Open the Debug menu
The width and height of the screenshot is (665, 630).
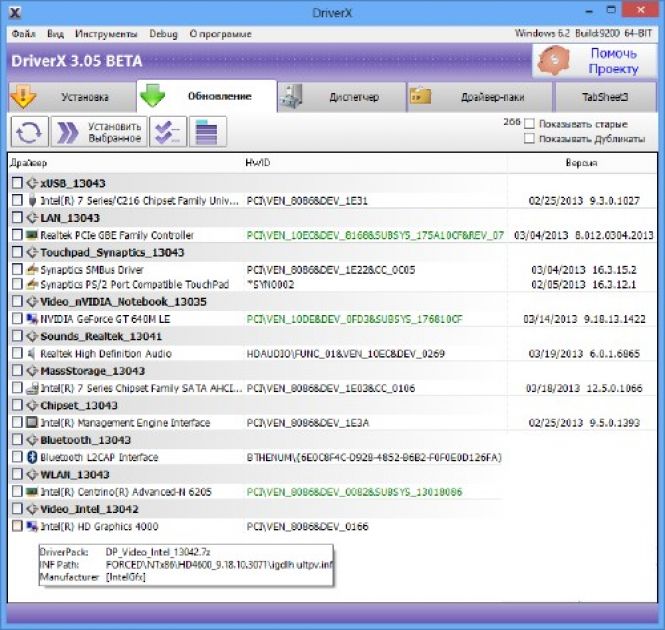[163, 34]
